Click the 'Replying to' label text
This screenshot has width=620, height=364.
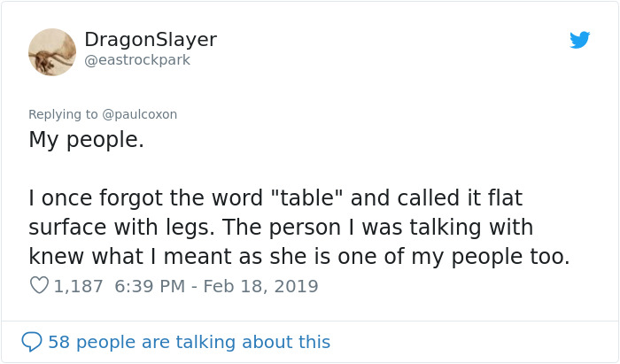coord(63,114)
